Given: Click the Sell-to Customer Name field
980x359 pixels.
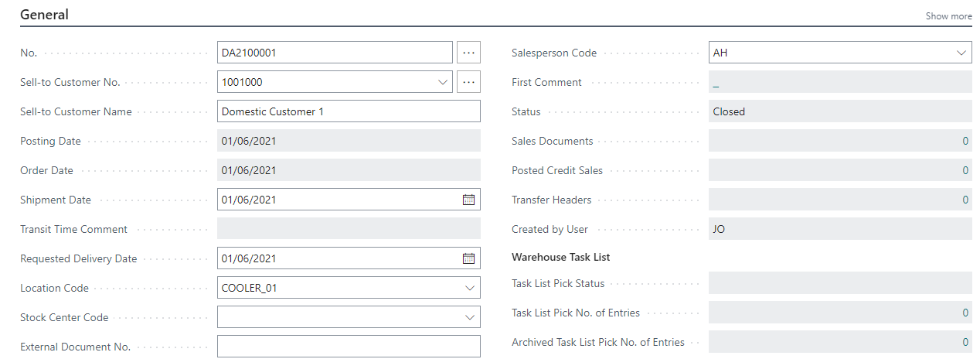Looking at the screenshot, I should pos(348,111).
